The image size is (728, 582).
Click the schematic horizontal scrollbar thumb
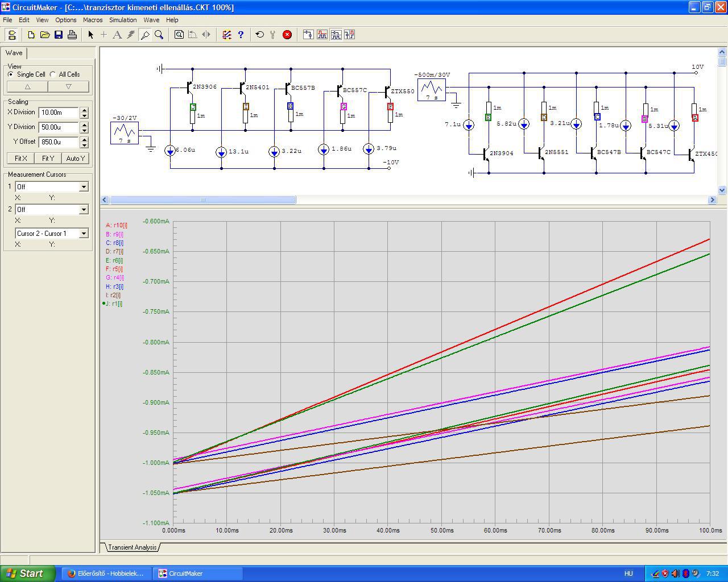pos(202,200)
